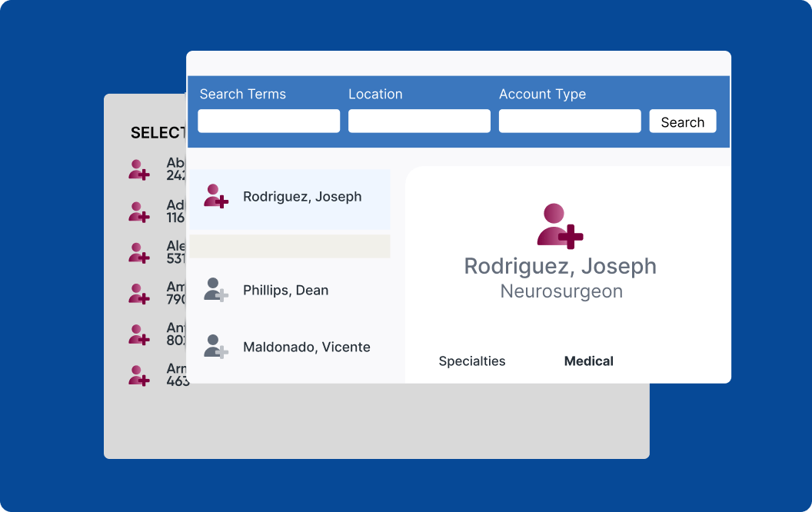Click the add-person icon beside Rodriguez, Joseph
Viewport: 812px width, 512px height.
tap(216, 198)
